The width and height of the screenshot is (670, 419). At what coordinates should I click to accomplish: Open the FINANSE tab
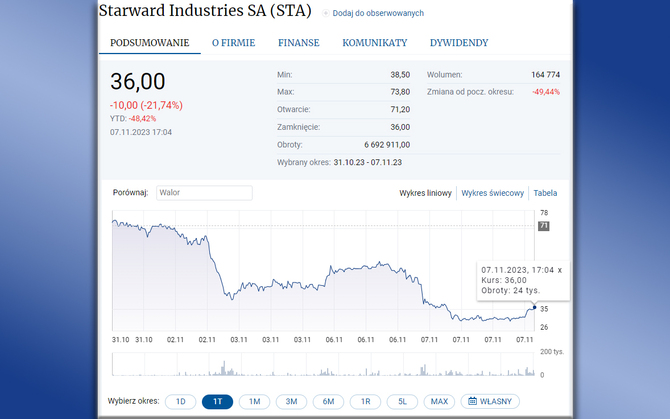(299, 43)
